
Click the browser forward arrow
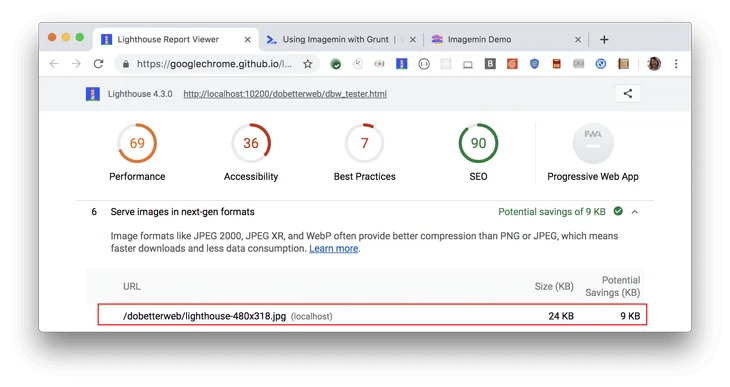coord(76,64)
